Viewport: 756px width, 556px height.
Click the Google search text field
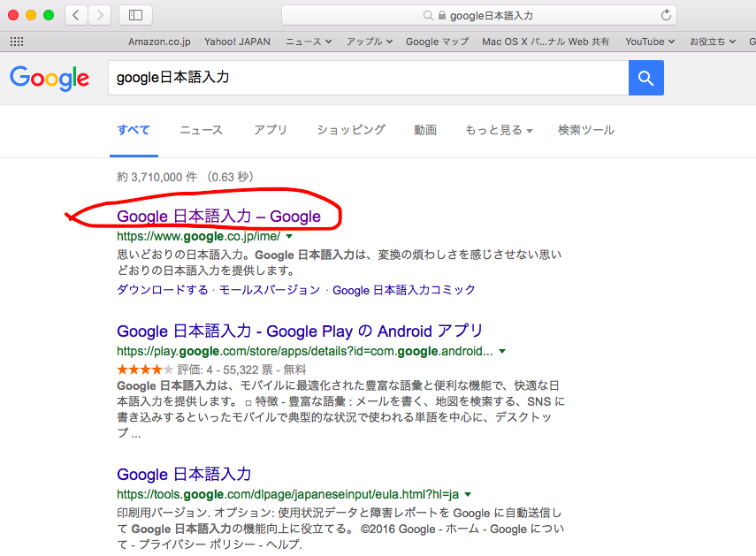[x=367, y=78]
